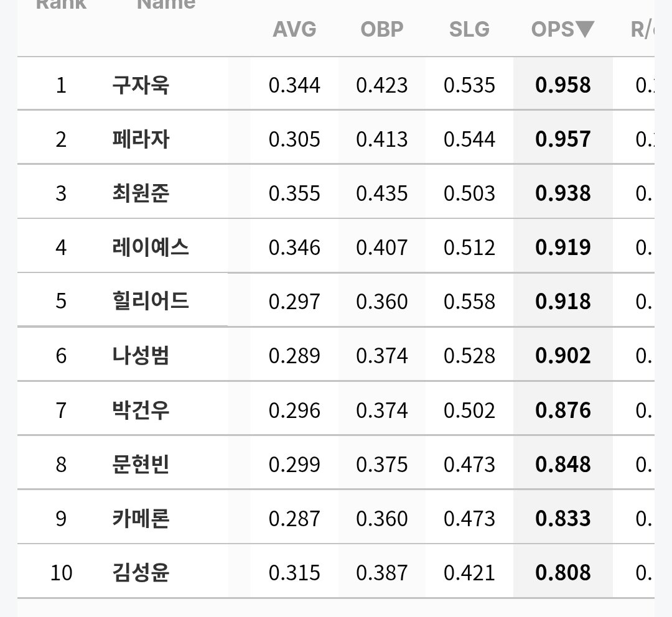Click the Rank column header
Screen dimensions: 672x617
(x=61, y=4)
